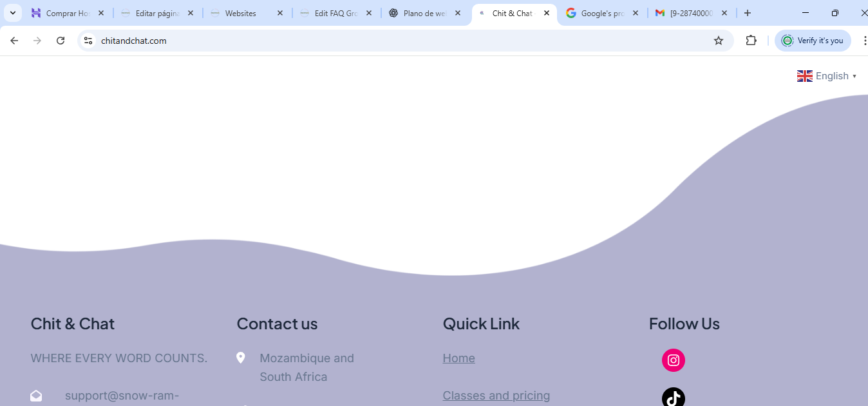The image size is (868, 406).
Task: Expand the tab search chevron
Action: (12, 13)
